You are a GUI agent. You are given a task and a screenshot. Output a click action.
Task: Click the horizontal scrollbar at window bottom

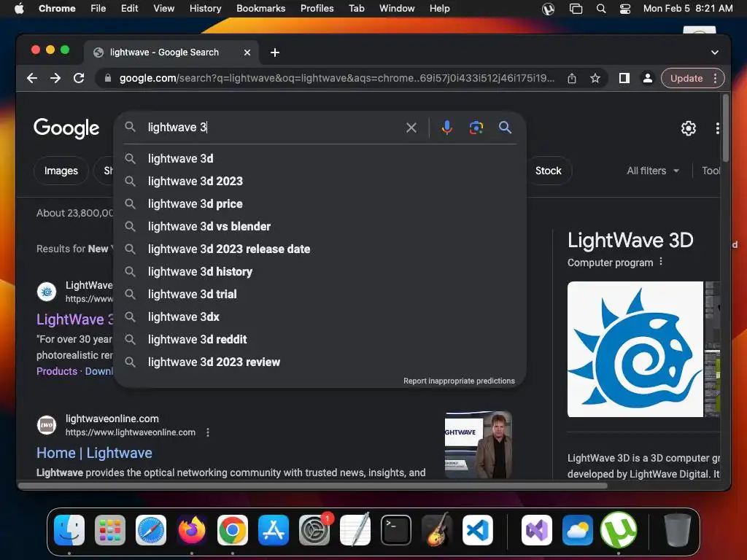tap(312, 486)
